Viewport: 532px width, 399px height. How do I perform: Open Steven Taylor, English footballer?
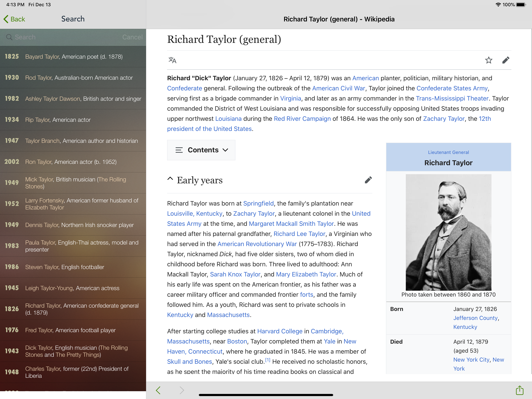(73, 267)
